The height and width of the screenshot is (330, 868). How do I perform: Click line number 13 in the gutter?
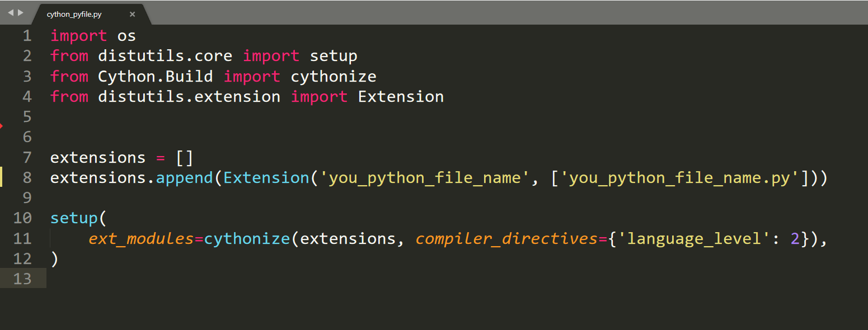click(x=22, y=279)
